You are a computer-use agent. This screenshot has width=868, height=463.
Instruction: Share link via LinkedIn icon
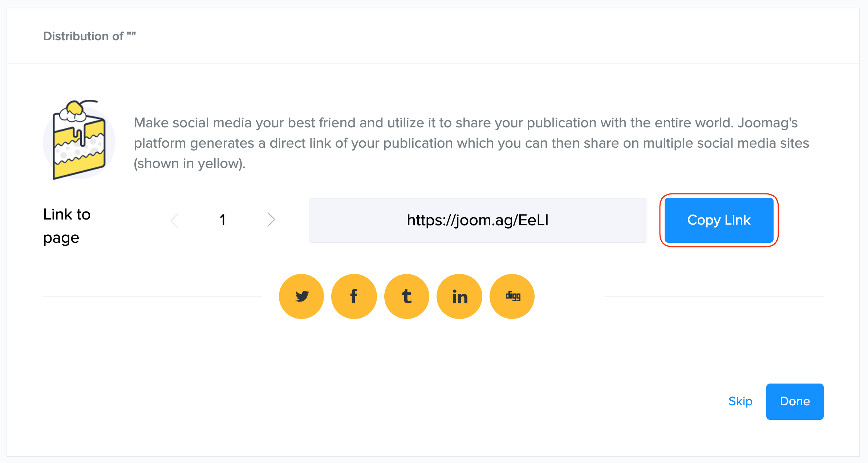pos(459,296)
